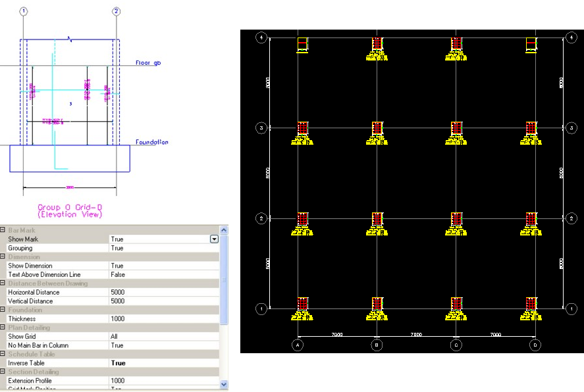The height and width of the screenshot is (392, 584).
Task: Open the Show Mark value dropdown arrow
Action: click(x=214, y=239)
